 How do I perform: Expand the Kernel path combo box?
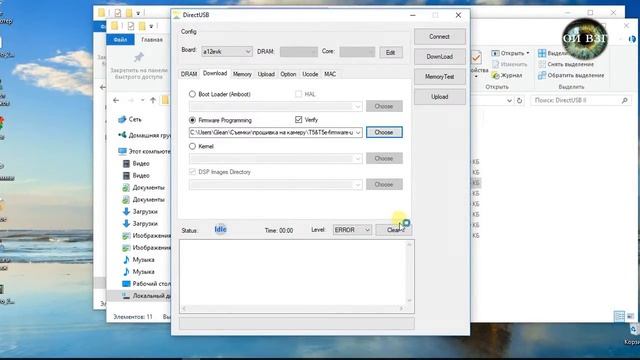click(x=358, y=159)
